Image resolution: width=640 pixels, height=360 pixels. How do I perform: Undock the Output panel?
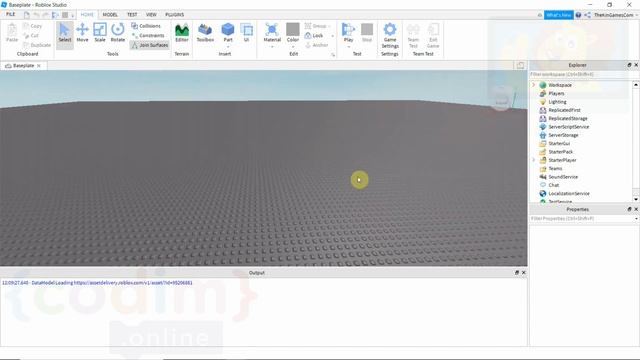pos(516,273)
